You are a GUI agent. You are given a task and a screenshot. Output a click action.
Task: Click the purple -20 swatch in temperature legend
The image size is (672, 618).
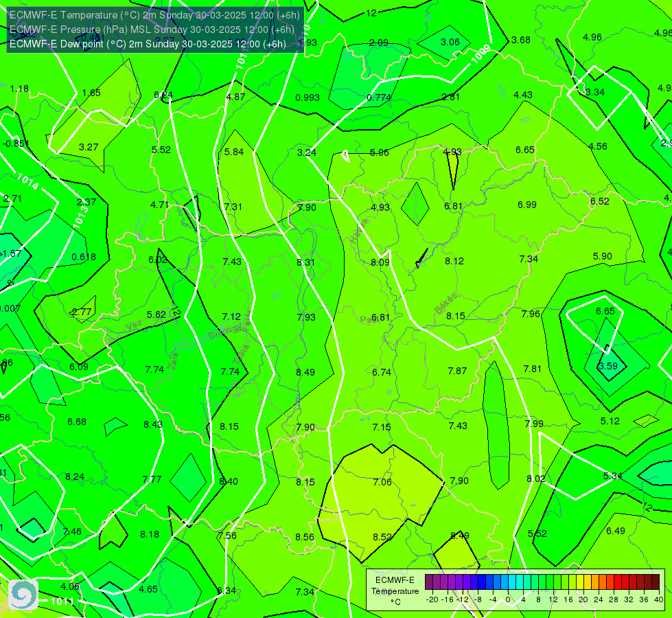[x=429, y=583]
